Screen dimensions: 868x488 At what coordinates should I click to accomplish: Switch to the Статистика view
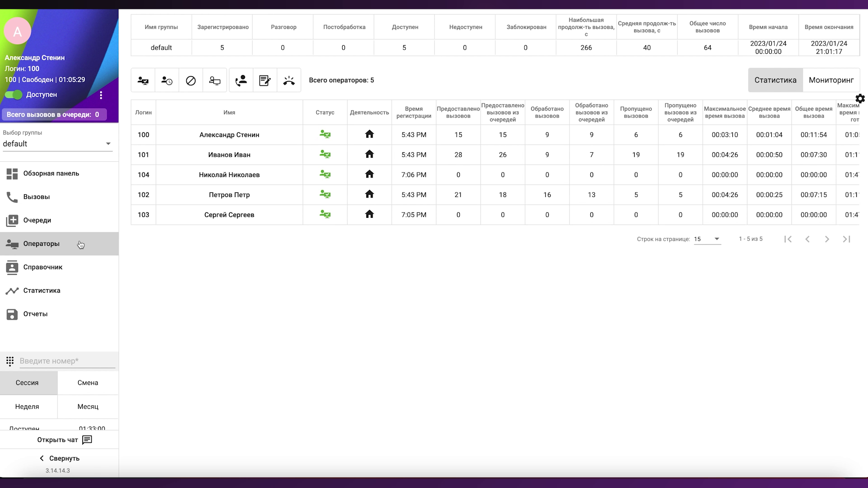775,80
